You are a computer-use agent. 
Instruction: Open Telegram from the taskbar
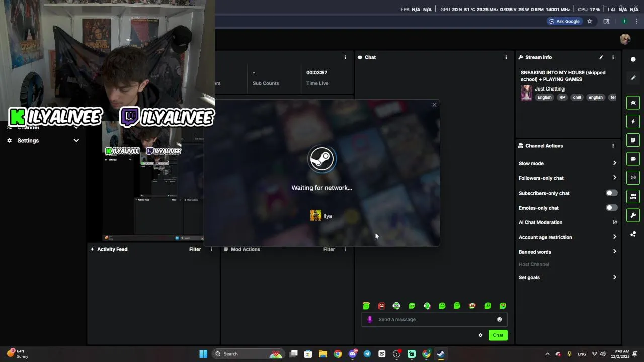(x=367, y=354)
